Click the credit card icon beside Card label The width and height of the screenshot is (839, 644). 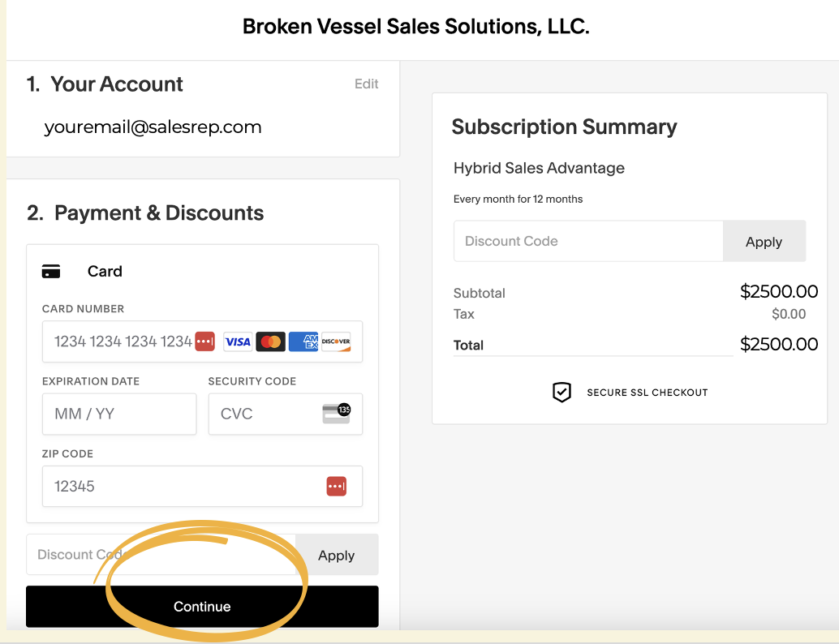click(51, 271)
